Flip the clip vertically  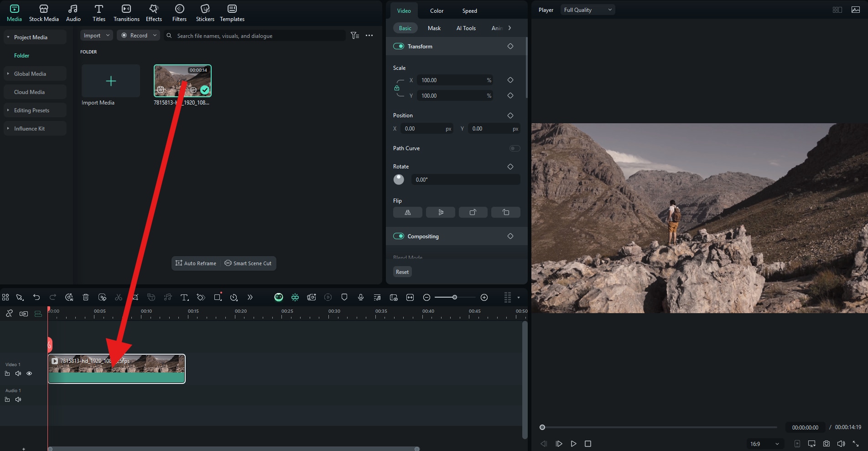tap(441, 212)
